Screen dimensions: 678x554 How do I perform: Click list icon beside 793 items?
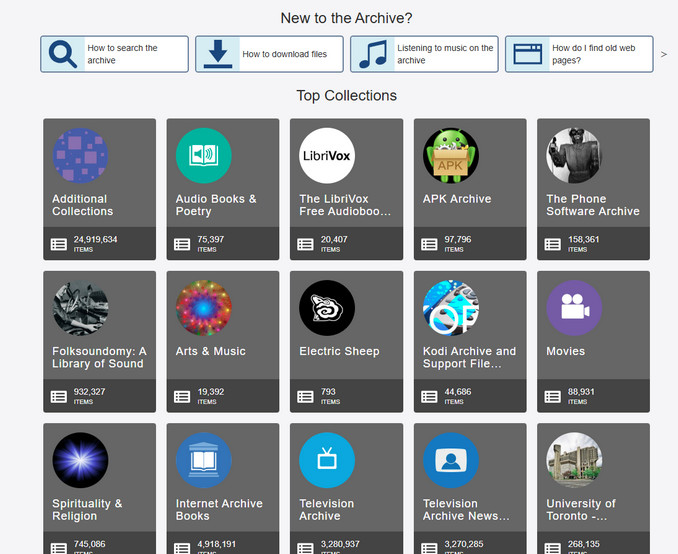(x=305, y=397)
